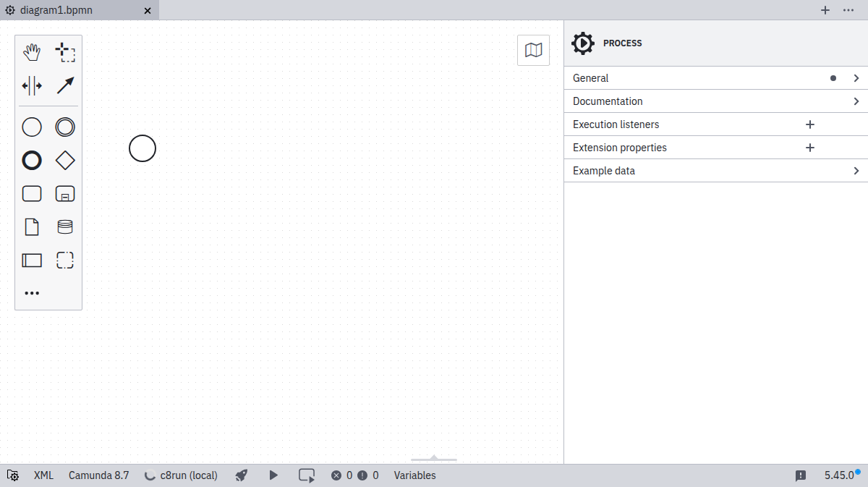Show more palette entries via the ellipsis

tap(32, 292)
